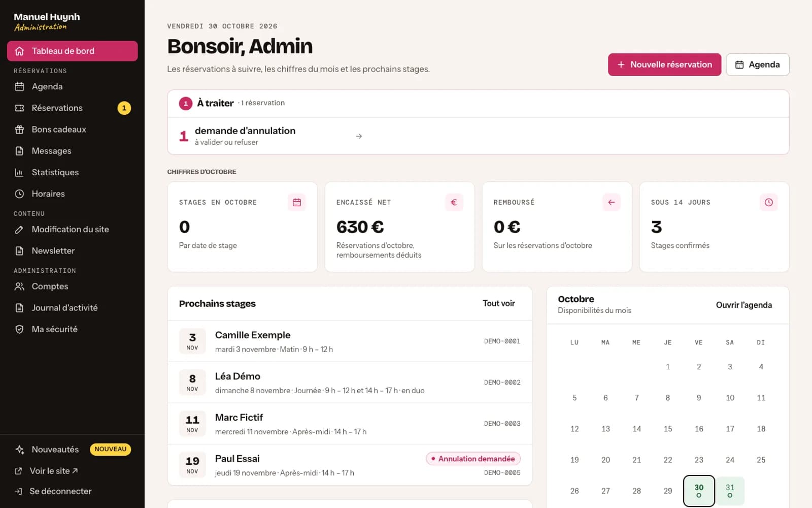
Task: Click the bar chart icon beside Statistiques
Action: click(x=19, y=172)
